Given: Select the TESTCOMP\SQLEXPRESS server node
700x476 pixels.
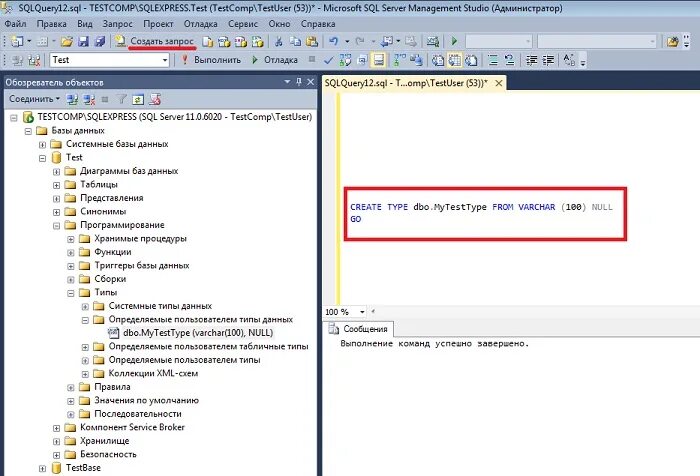Looking at the screenshot, I should pyautogui.click(x=175, y=117).
